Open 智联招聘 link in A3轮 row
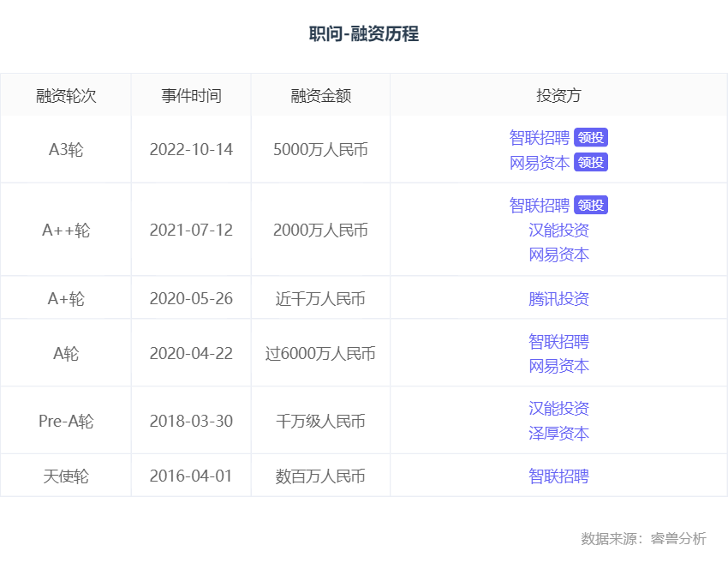Viewport: 728px width, 575px height. pyautogui.click(x=539, y=137)
